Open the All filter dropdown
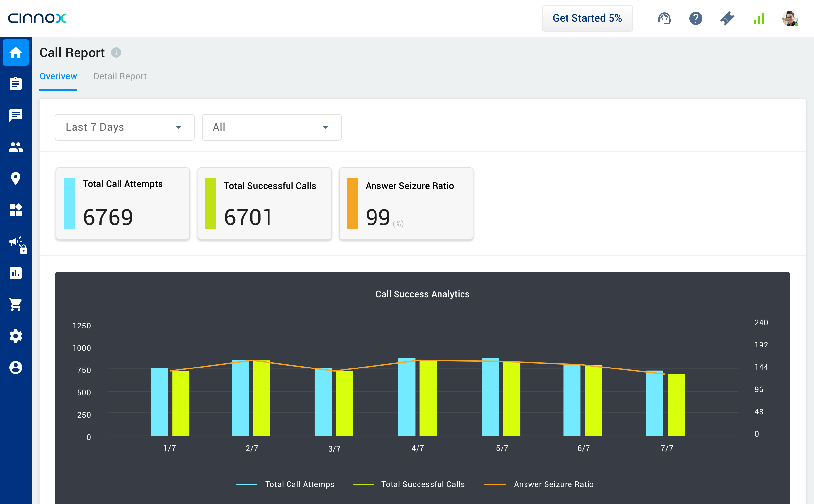 pos(271,127)
